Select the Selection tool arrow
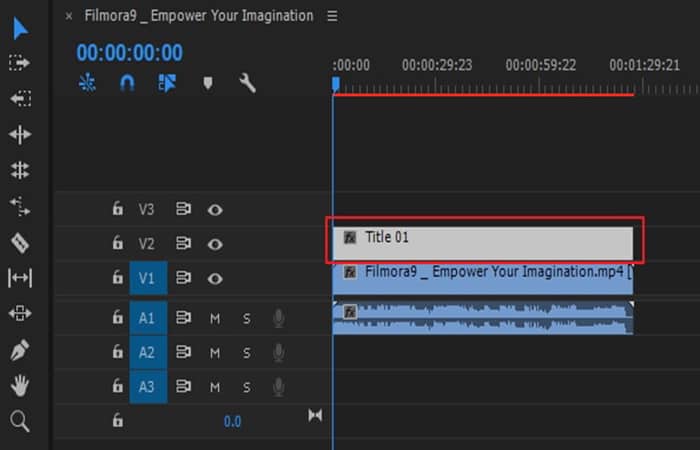Screen dimensions: 700x450 click(x=20, y=29)
